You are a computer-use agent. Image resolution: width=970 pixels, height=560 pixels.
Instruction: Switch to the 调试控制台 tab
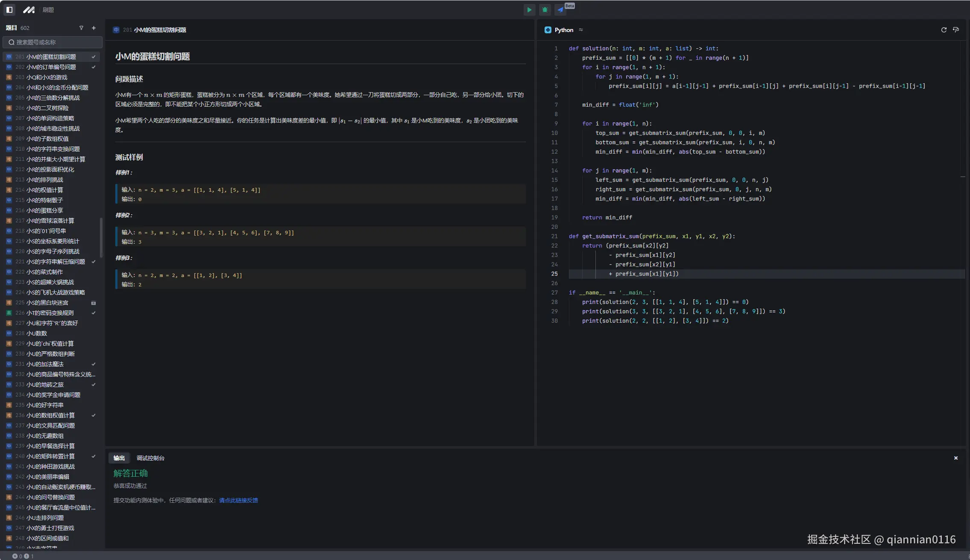pos(150,458)
